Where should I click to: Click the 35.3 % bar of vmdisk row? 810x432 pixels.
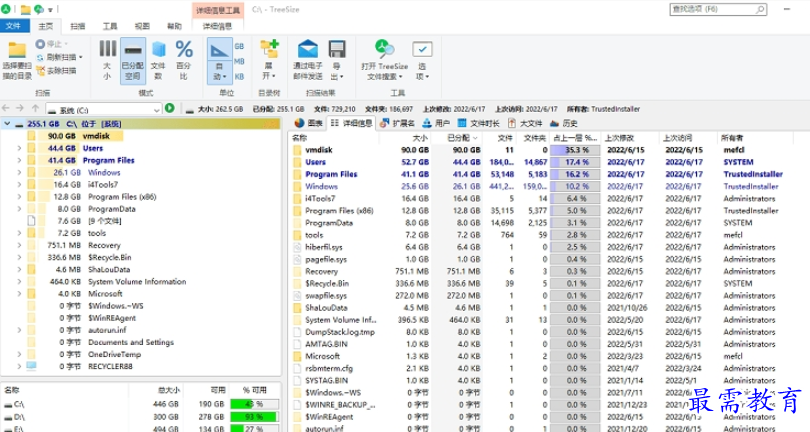coord(575,150)
